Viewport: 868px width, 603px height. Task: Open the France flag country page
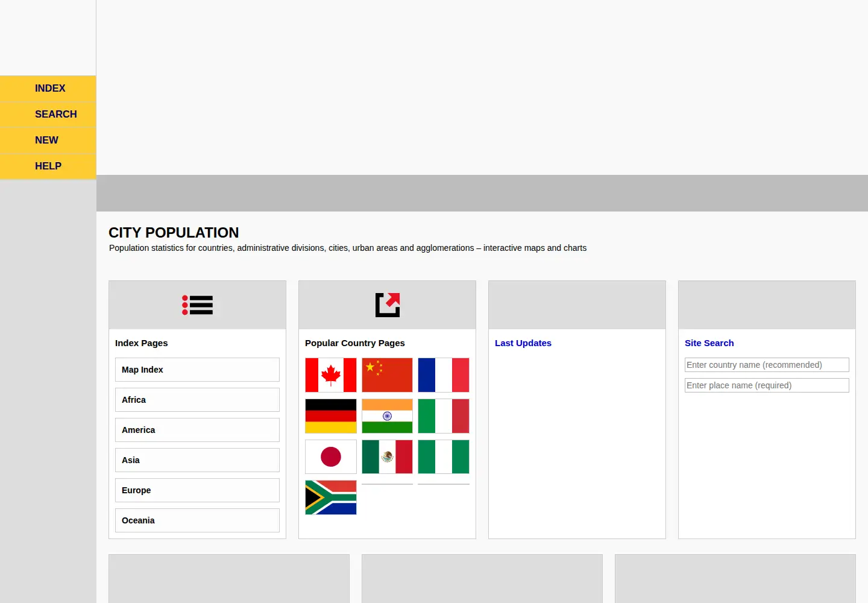click(x=444, y=375)
